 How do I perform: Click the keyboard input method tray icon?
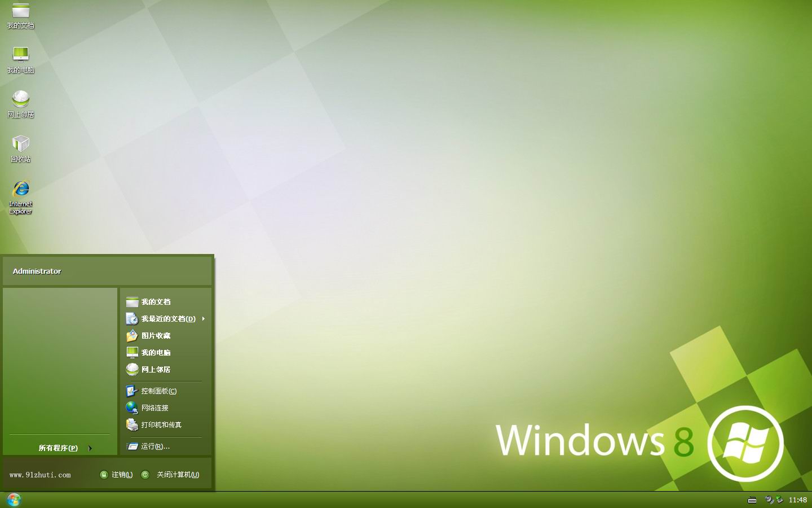[x=752, y=500]
